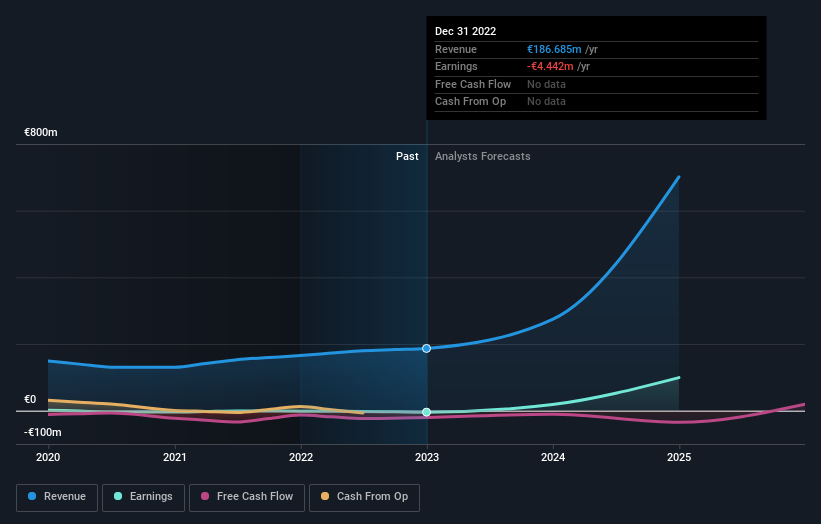Click the Revenue row label in tooltip
Screen dimensions: 821x524
[456, 49]
